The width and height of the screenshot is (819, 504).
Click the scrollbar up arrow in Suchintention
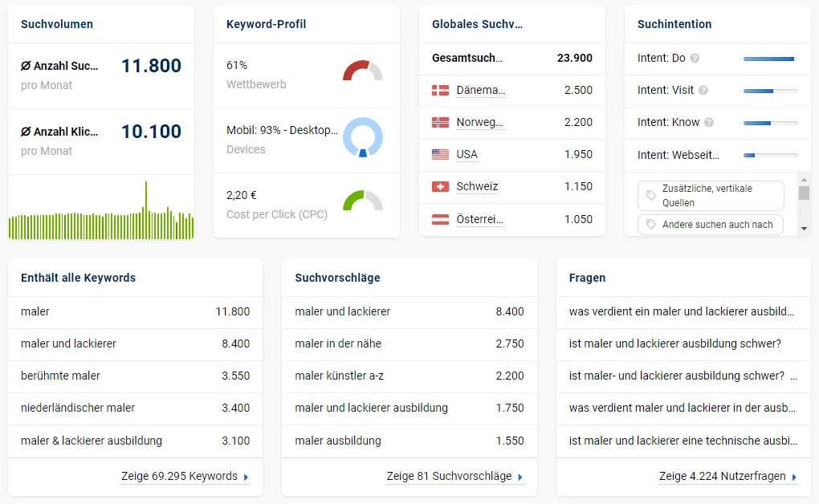(804, 180)
